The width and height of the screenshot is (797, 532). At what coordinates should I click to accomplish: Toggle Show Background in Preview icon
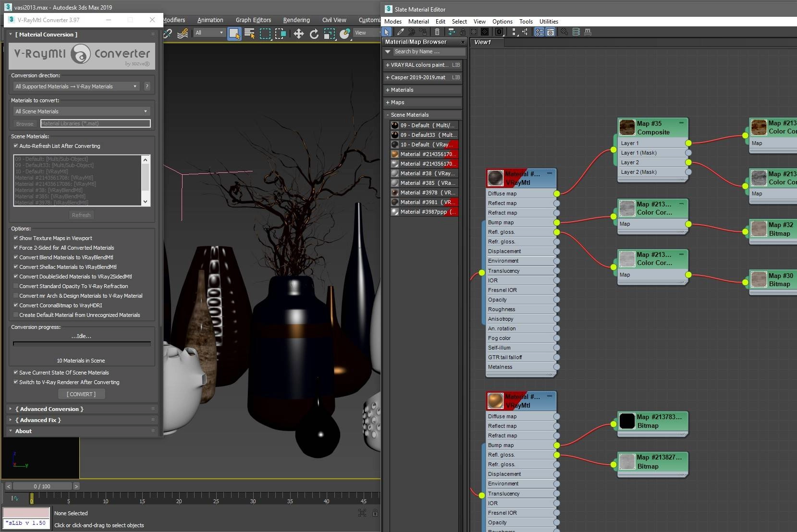coord(485,32)
